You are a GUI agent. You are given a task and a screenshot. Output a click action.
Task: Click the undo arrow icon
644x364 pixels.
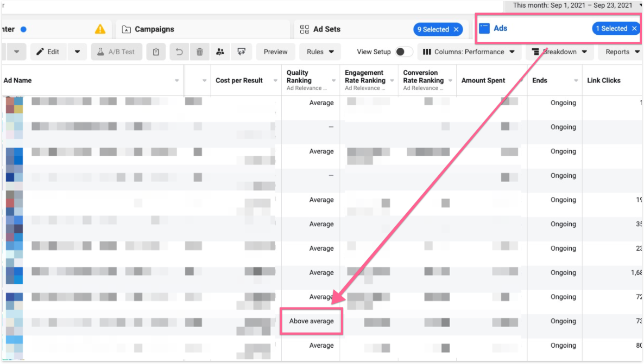pos(179,52)
